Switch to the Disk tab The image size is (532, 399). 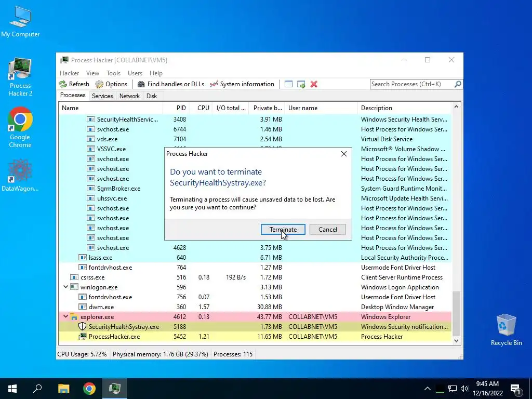coord(152,96)
